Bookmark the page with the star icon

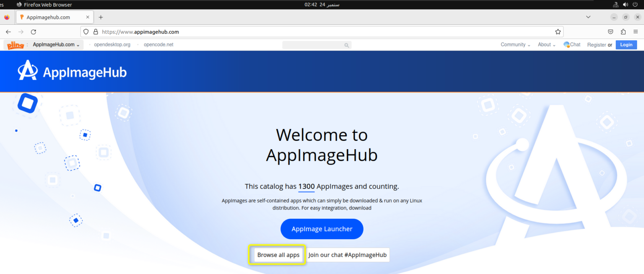coord(558,31)
